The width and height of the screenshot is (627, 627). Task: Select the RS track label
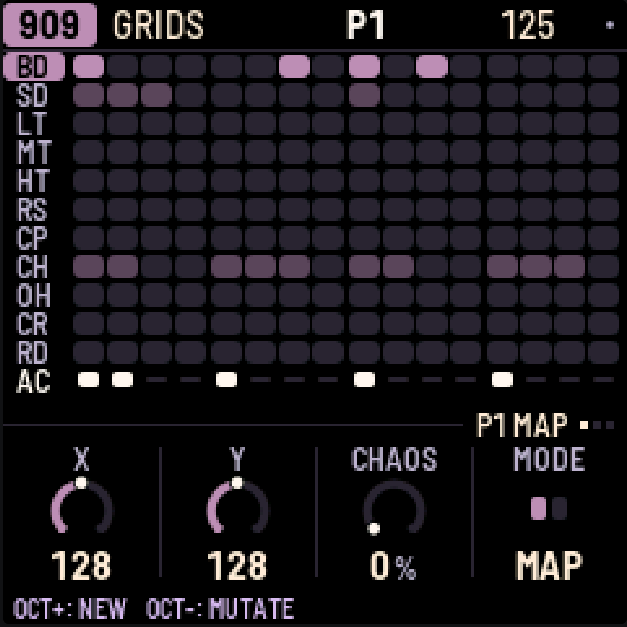point(32,209)
